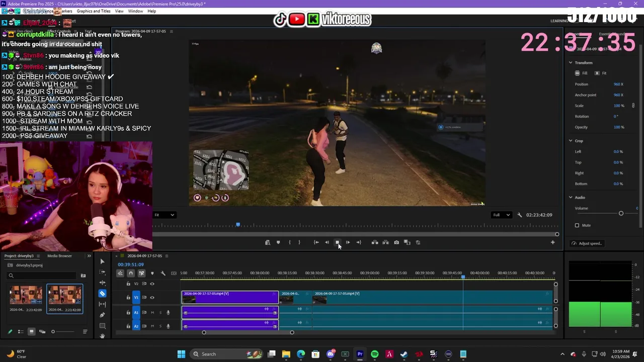Click Mark In bracket in program monitor
This screenshot has width=644, height=362.
click(x=289, y=242)
